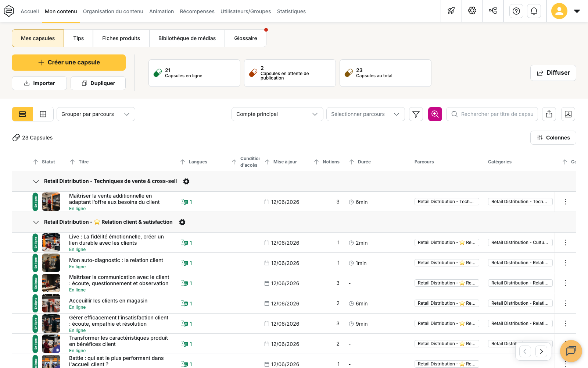Open the notifications bell

point(534,11)
